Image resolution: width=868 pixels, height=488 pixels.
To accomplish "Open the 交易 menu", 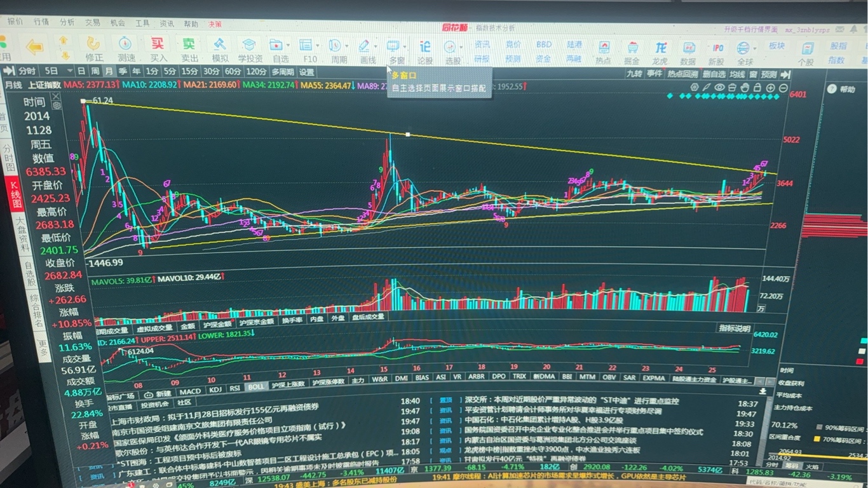I will (x=93, y=22).
